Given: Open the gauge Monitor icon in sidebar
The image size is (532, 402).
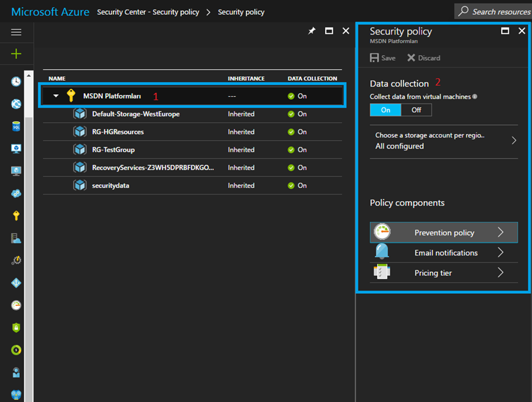Looking at the screenshot, I should pos(16,305).
